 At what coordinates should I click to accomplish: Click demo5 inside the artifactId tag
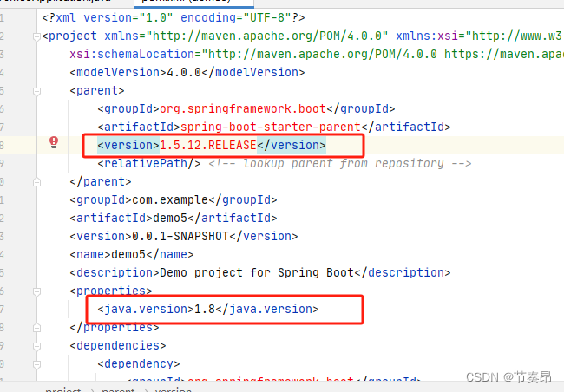click(x=170, y=218)
